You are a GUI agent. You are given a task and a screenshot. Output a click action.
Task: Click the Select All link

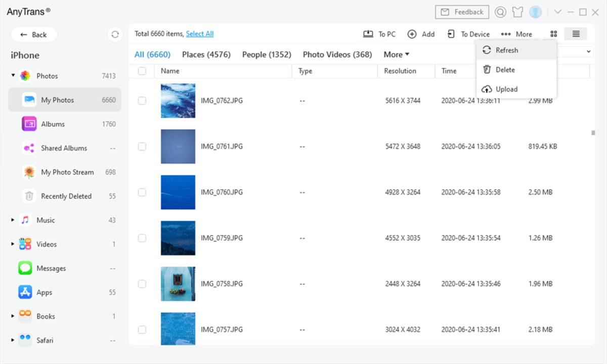pyautogui.click(x=199, y=34)
